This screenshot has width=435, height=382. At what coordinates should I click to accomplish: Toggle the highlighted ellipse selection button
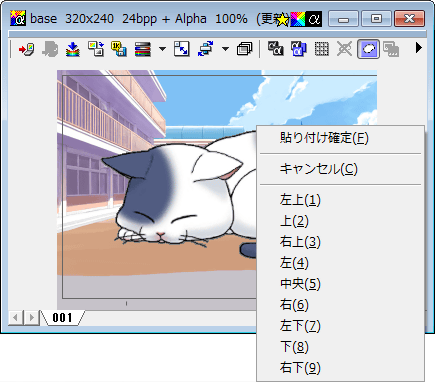point(368,49)
